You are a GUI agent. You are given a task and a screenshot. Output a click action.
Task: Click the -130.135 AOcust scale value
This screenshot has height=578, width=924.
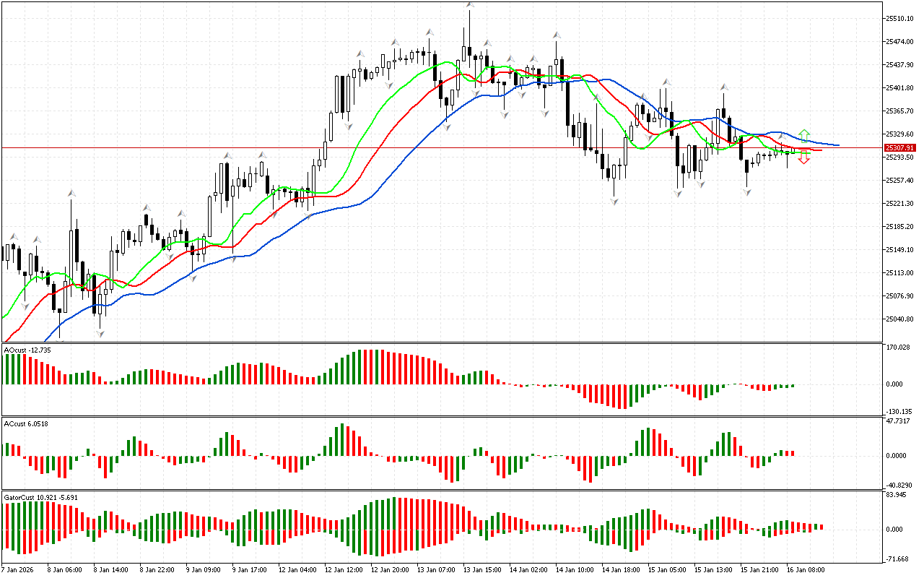898,411
